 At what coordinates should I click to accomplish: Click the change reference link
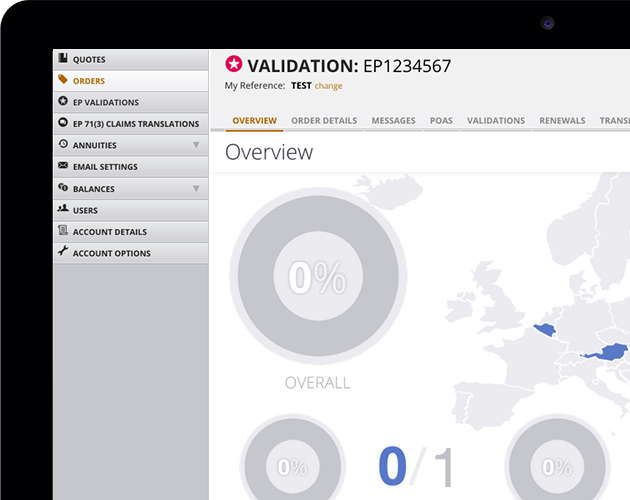(x=328, y=86)
